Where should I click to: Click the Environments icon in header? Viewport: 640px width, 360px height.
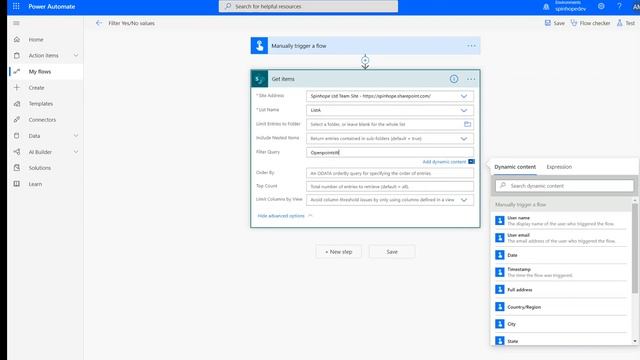click(x=546, y=7)
